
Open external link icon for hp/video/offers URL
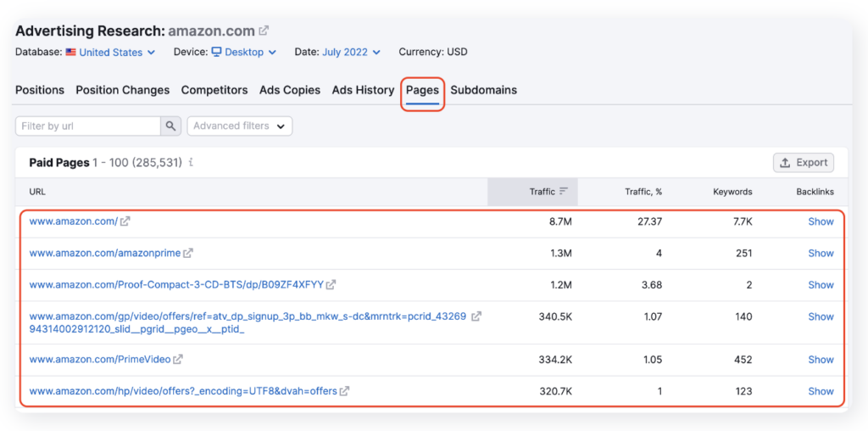tap(344, 391)
